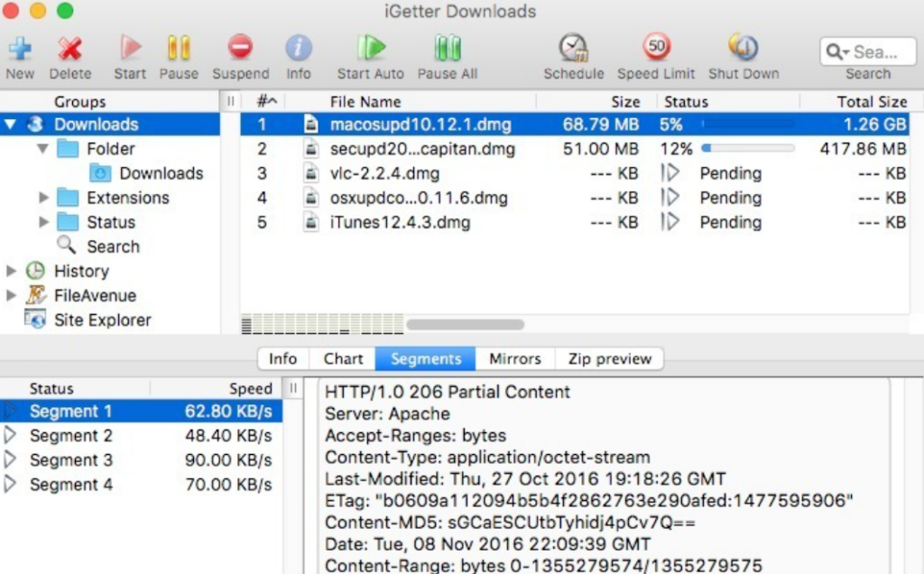The height and width of the screenshot is (574, 924).
Task: Click the pending status icon for iTunes12.4.3.dmg
Action: (670, 222)
